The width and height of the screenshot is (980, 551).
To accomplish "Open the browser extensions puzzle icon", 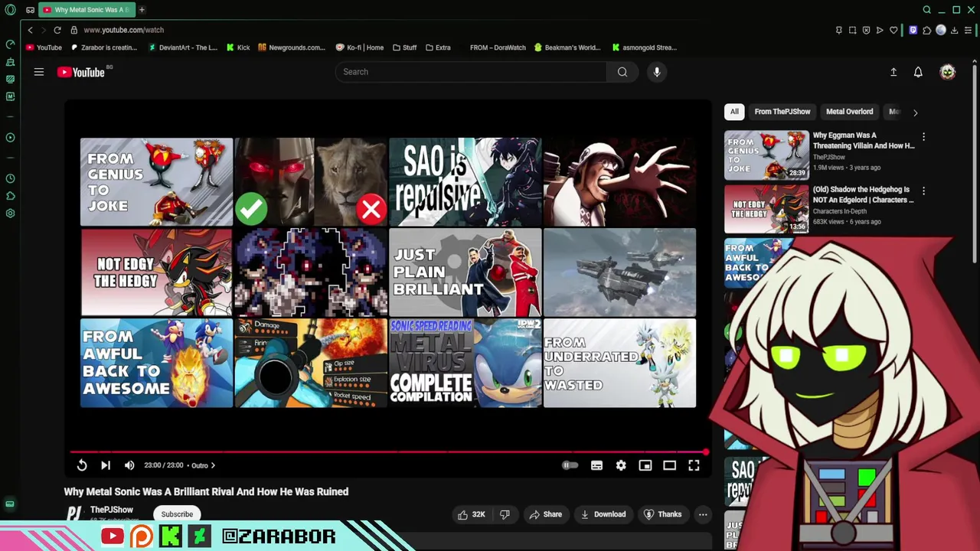I will [x=927, y=30].
